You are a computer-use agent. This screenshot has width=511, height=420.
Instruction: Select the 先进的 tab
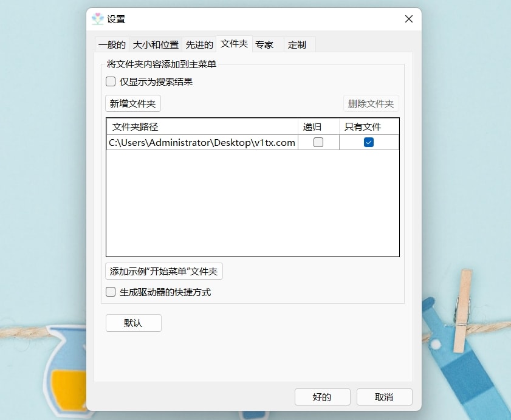199,44
